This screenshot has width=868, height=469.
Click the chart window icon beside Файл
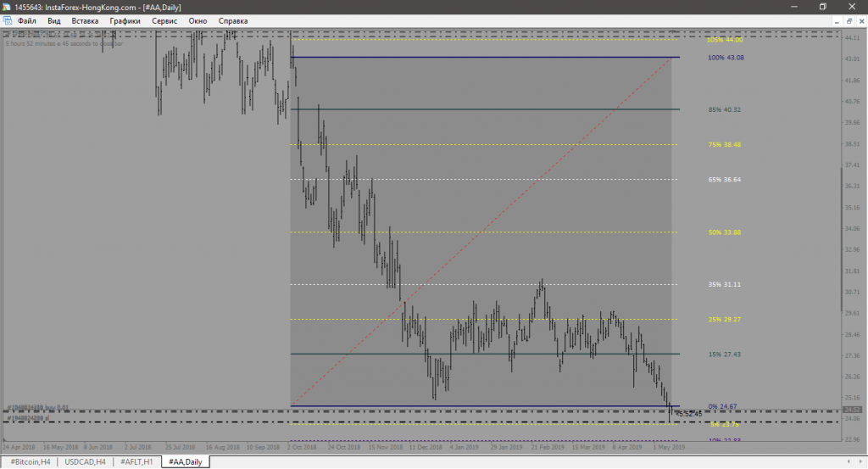pos(8,20)
